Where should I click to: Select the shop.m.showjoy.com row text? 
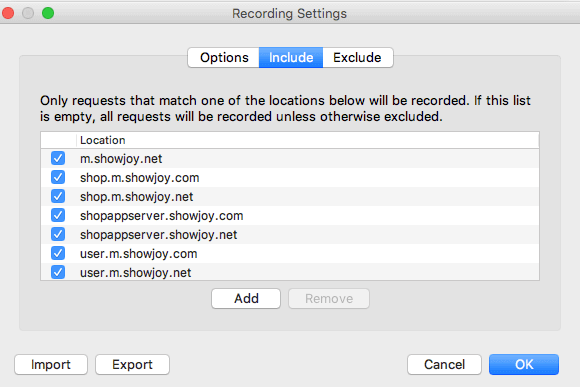139,178
